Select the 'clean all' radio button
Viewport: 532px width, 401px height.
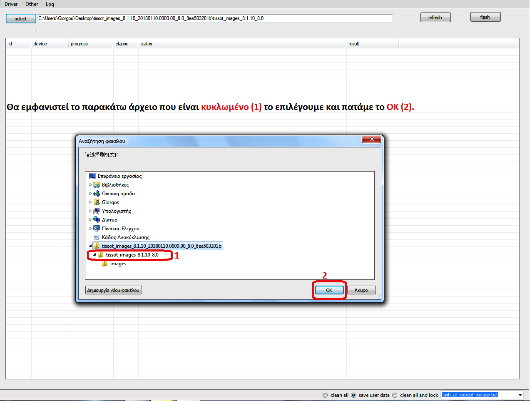325,395
